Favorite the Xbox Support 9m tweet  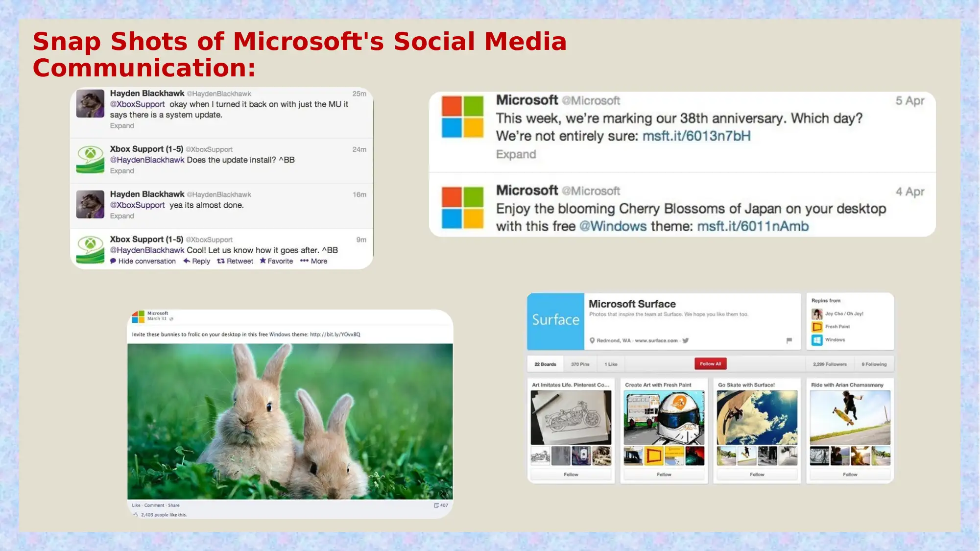276,261
